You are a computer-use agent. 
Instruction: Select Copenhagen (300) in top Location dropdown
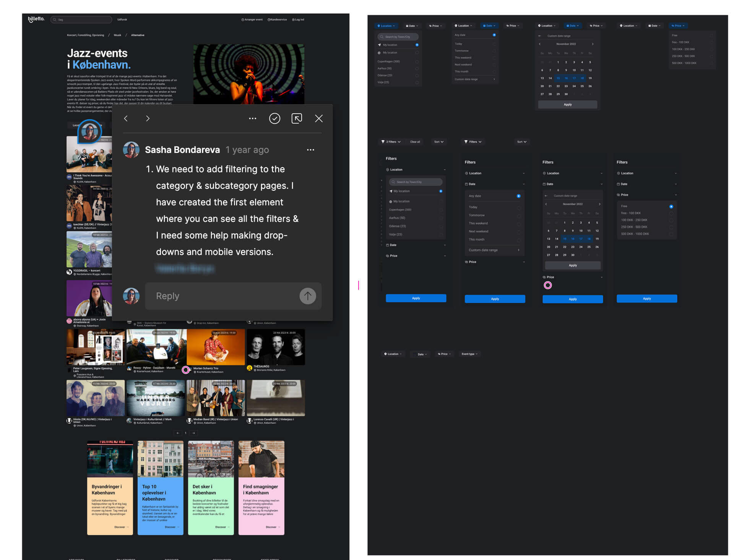tap(398, 62)
